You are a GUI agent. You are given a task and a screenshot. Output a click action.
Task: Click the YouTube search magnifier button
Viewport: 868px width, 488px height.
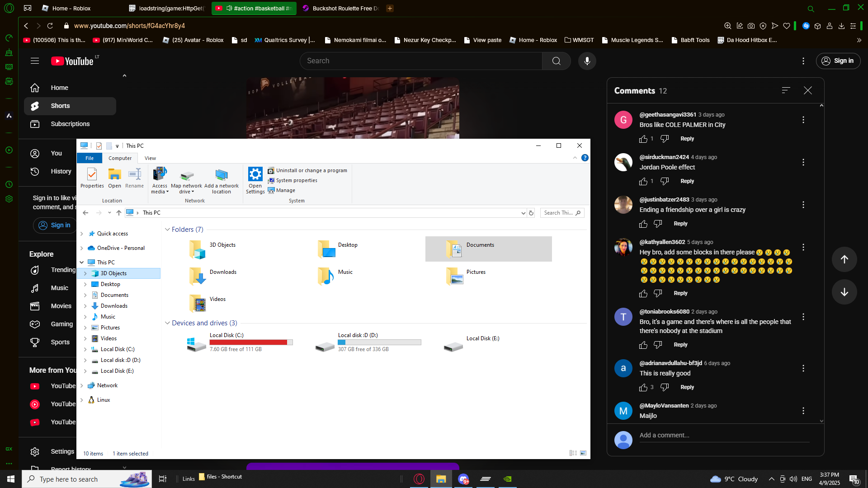pos(557,61)
